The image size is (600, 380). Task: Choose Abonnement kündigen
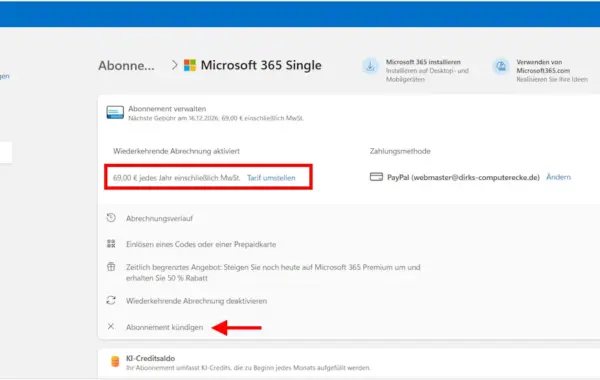(x=165, y=327)
